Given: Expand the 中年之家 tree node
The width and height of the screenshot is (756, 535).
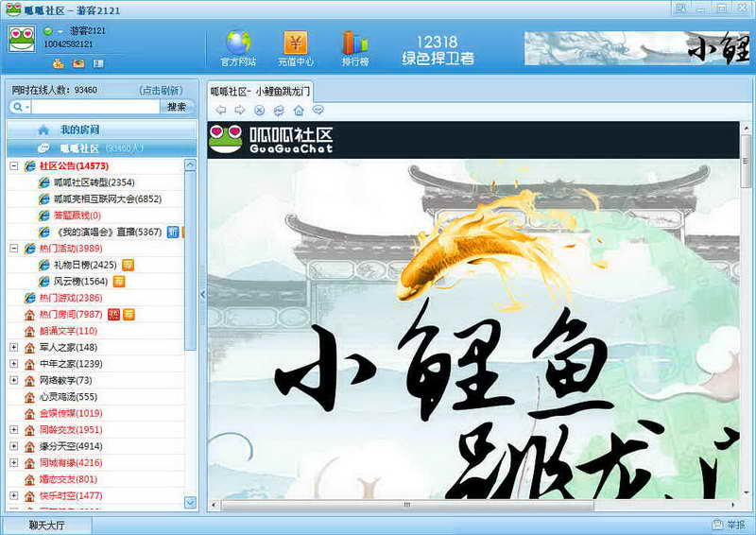Looking at the screenshot, I should tap(14, 364).
